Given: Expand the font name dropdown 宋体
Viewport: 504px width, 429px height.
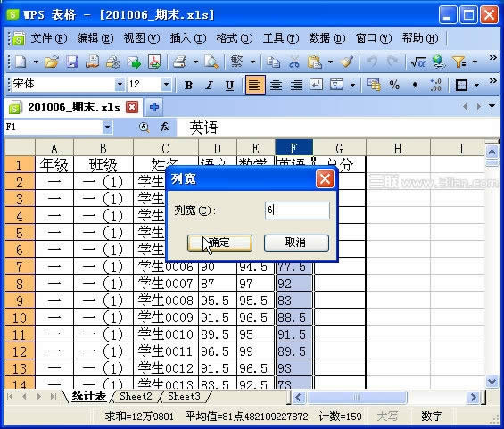Looking at the screenshot, I should click(x=120, y=85).
